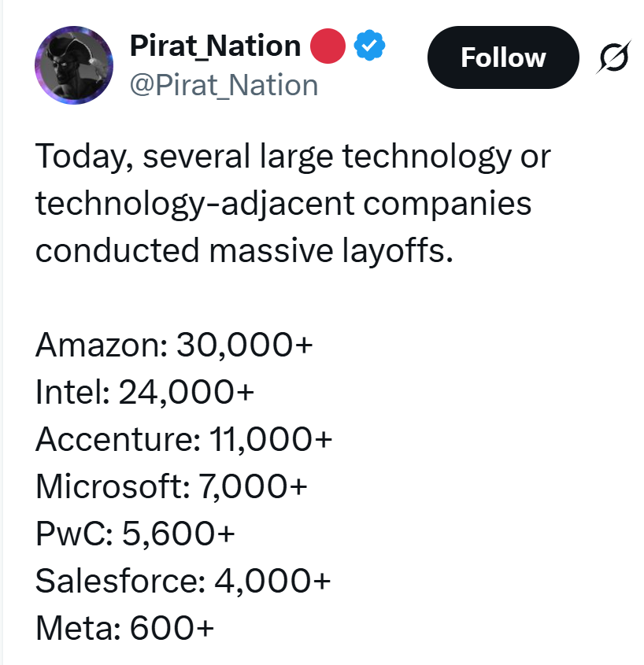Click the word "Salesforce" in the list
The width and height of the screenshot is (644, 665).
(117, 581)
